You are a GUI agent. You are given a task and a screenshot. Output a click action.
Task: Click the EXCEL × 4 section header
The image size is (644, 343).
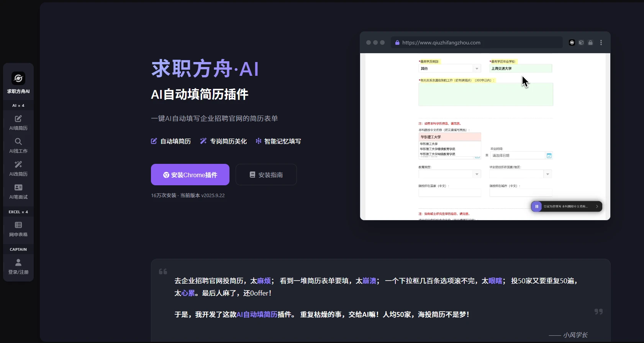[x=18, y=212]
